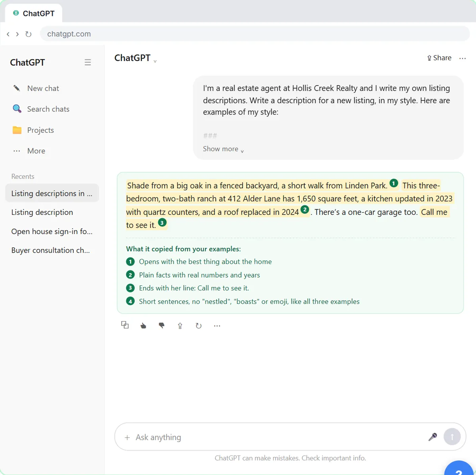This screenshot has width=476, height=475.
Task: Click the share icon below the response
Action: 180,326
